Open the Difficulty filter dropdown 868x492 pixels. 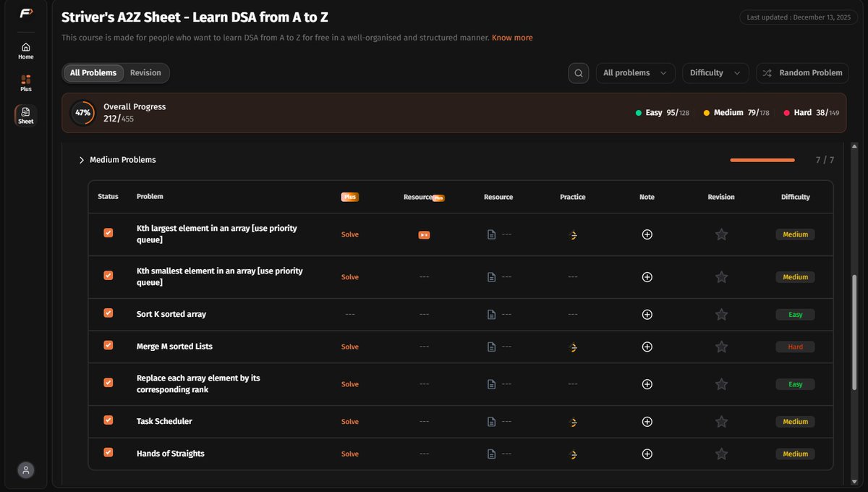click(x=715, y=73)
